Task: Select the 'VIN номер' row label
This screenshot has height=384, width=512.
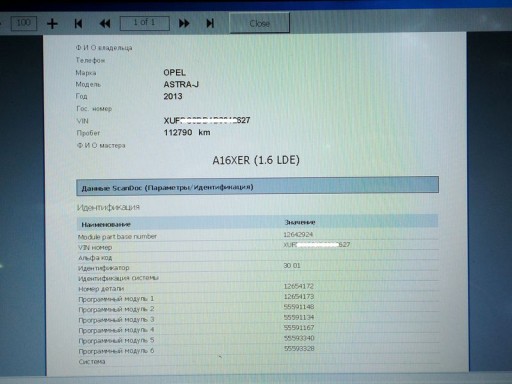Action: [x=95, y=247]
